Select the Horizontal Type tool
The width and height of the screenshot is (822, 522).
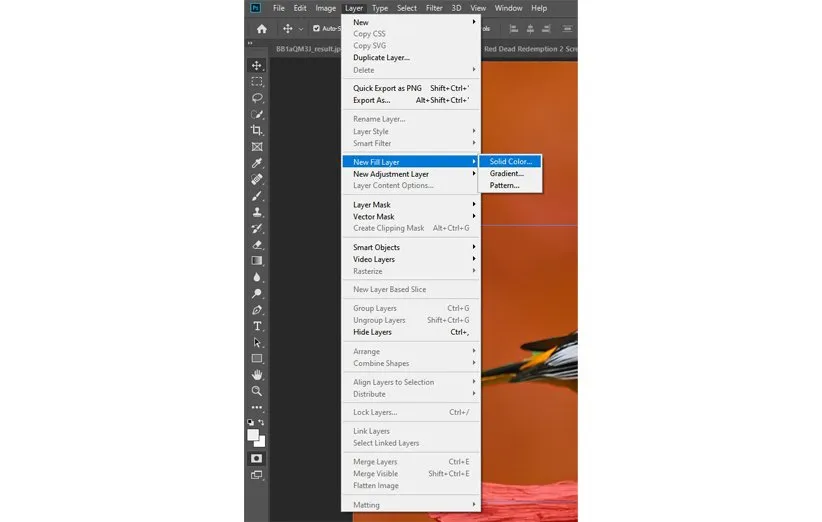pyautogui.click(x=257, y=326)
